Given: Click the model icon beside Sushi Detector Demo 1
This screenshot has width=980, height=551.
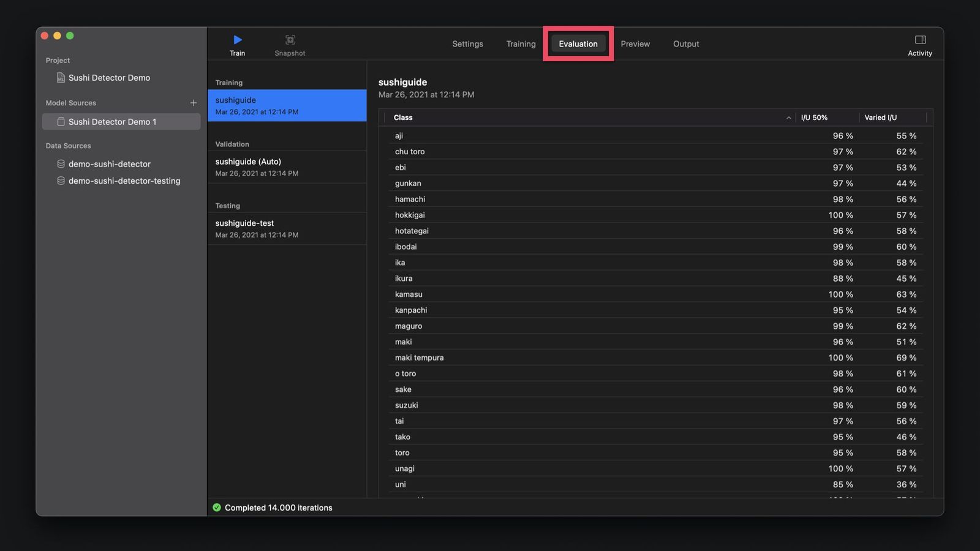Looking at the screenshot, I should 61,121.
